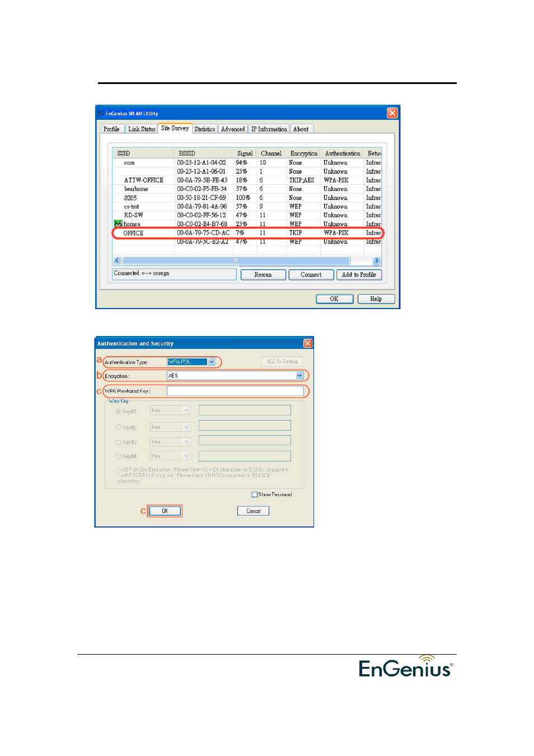This screenshot has height=756, width=534.
Task: Click OK in Authentication and Security dialog
Action: (165, 511)
